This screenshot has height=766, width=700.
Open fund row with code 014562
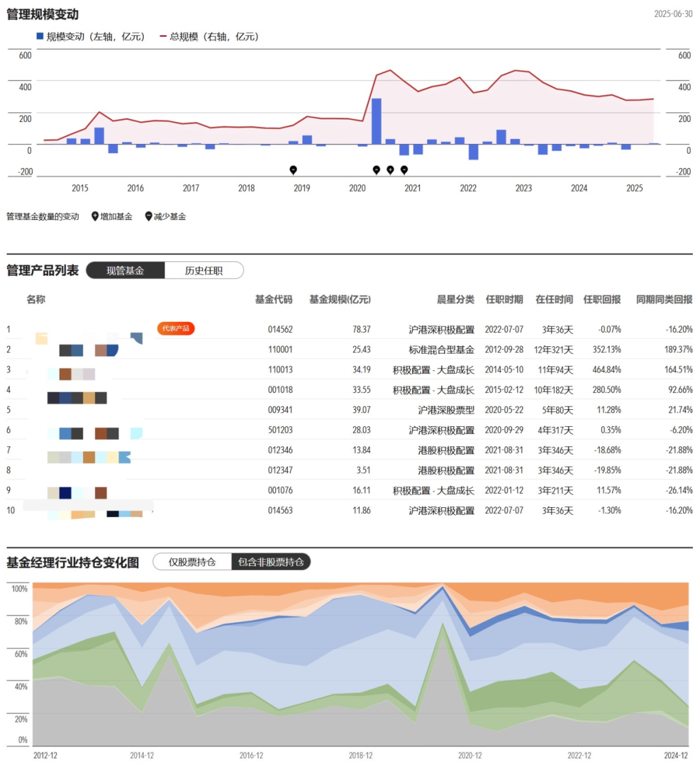pos(349,329)
